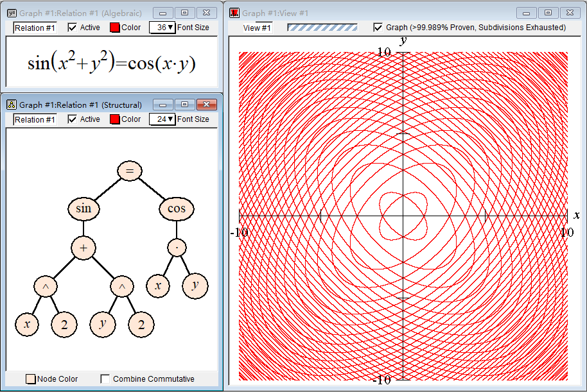Image resolution: width=587 pixels, height=392 pixels.
Task: Click the root equals node in tree
Action: coord(130,171)
